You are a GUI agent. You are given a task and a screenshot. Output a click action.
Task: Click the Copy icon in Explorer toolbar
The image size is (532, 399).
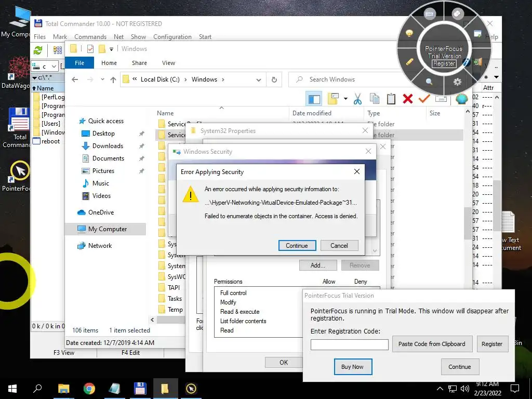[374, 99]
